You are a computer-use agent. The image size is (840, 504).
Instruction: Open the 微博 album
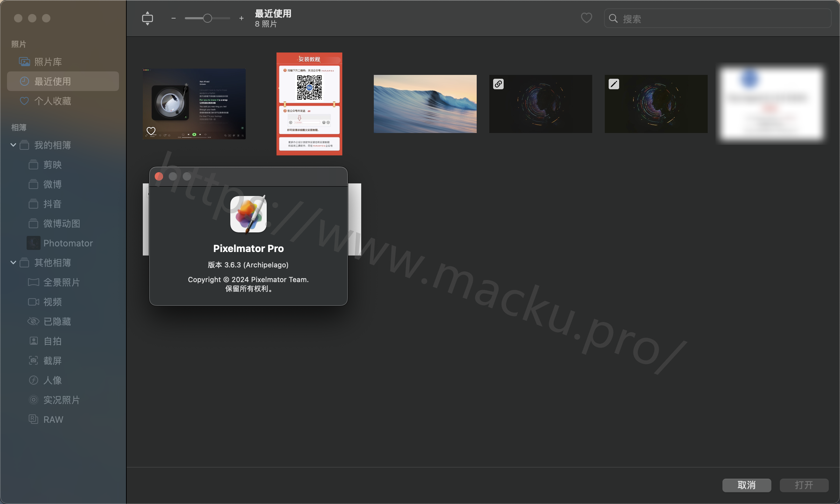pyautogui.click(x=63, y=184)
